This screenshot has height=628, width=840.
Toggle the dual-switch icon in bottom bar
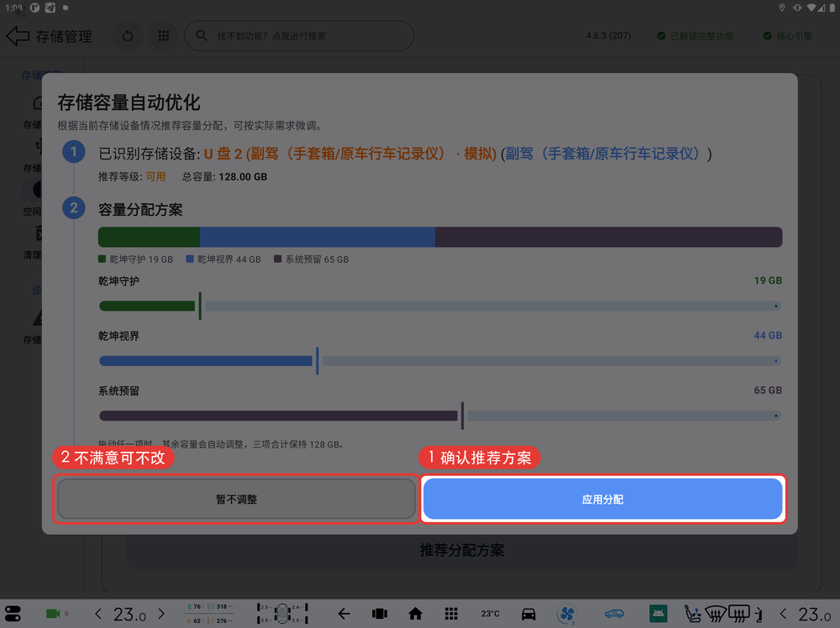point(13,614)
